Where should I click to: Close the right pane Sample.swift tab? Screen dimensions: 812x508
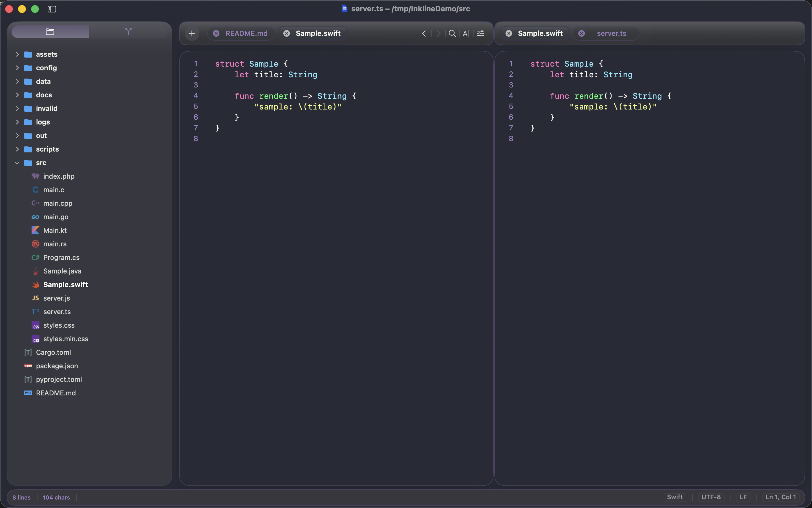[509, 33]
